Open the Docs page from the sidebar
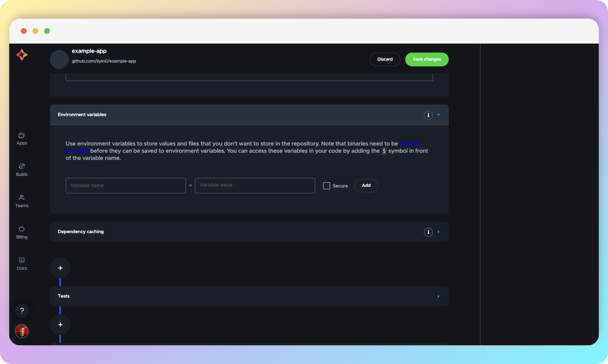Viewport: 608px width, 364px height. (21, 263)
